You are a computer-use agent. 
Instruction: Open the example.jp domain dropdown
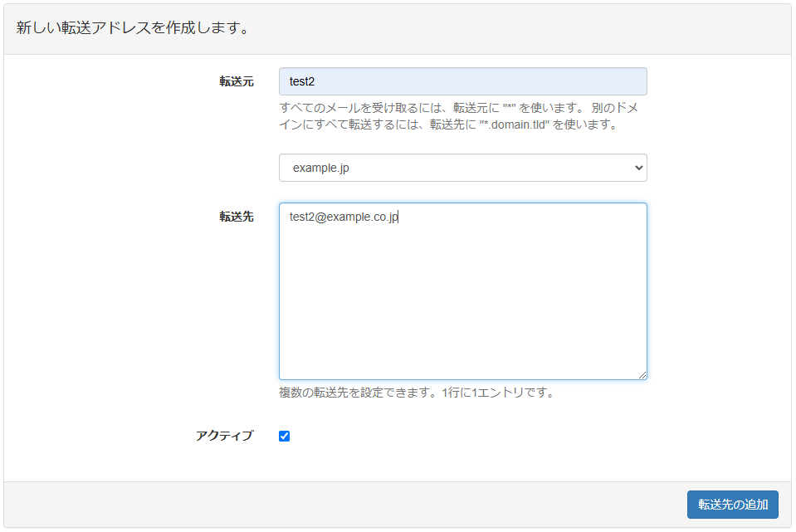pyautogui.click(x=462, y=168)
